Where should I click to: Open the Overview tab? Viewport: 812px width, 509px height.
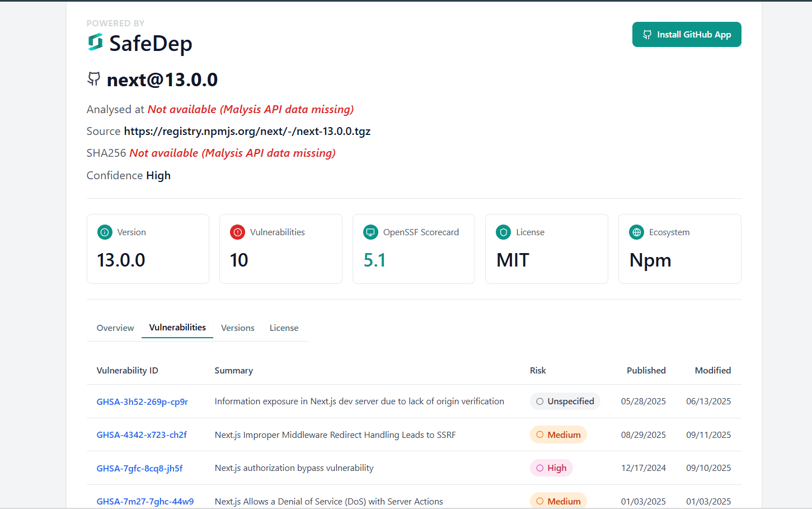click(115, 328)
